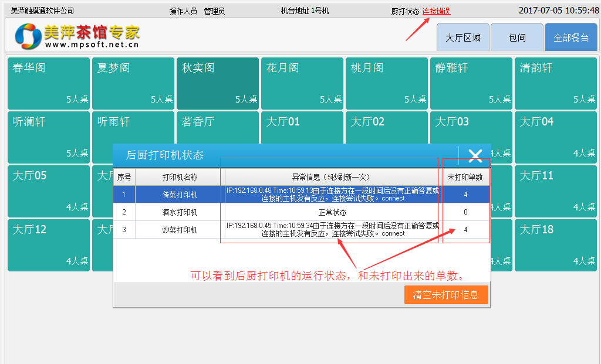Select the 炒菜打印机 printer row
This screenshot has width=601, height=364.
tap(180, 230)
